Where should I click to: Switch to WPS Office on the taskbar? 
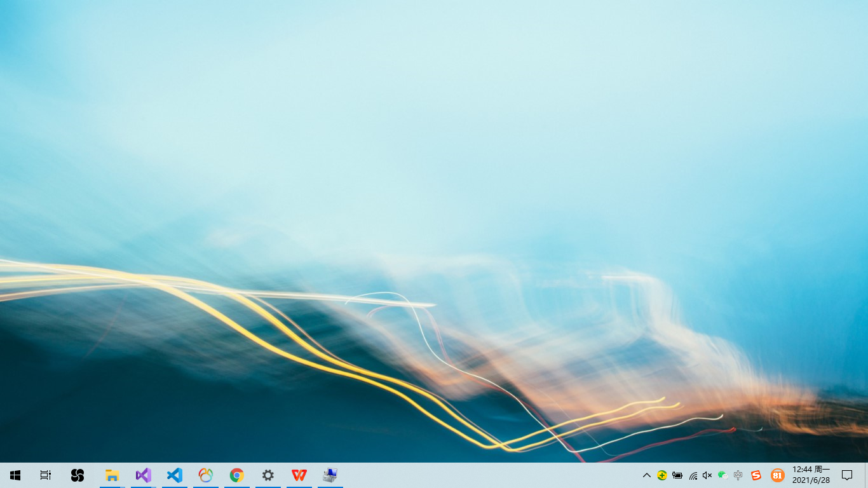[299, 475]
